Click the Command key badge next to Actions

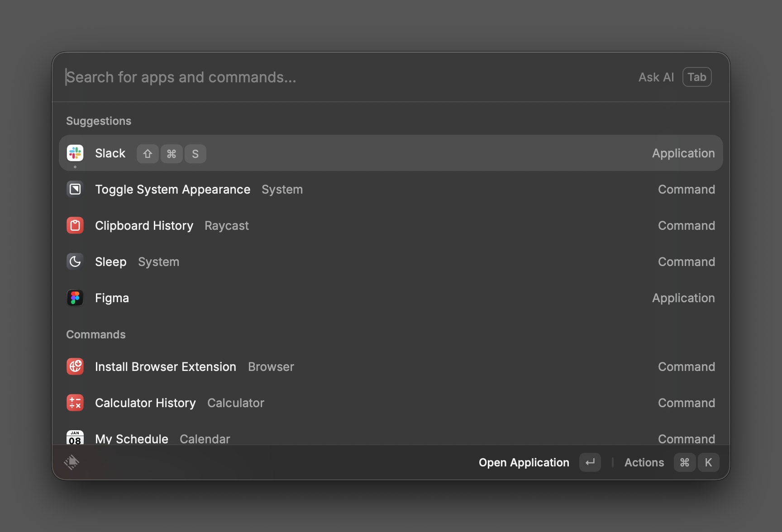coord(685,462)
